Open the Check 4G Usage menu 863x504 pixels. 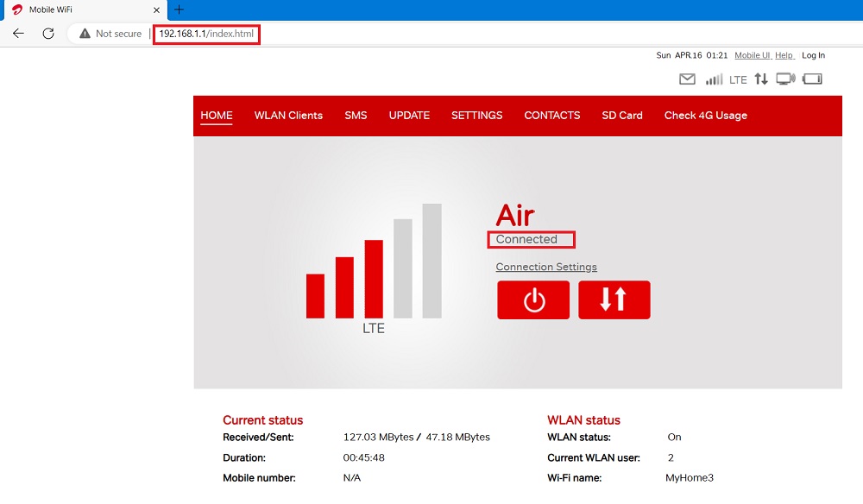pyautogui.click(x=706, y=115)
